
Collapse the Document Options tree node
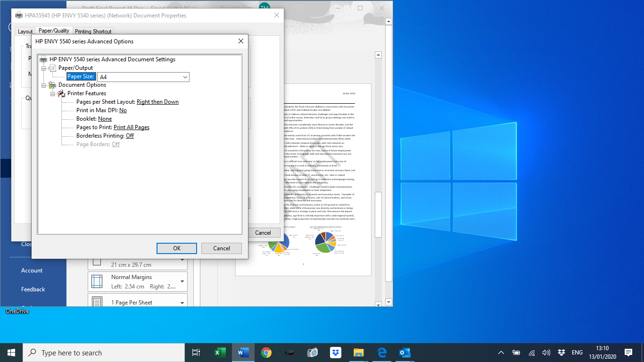pos(44,85)
